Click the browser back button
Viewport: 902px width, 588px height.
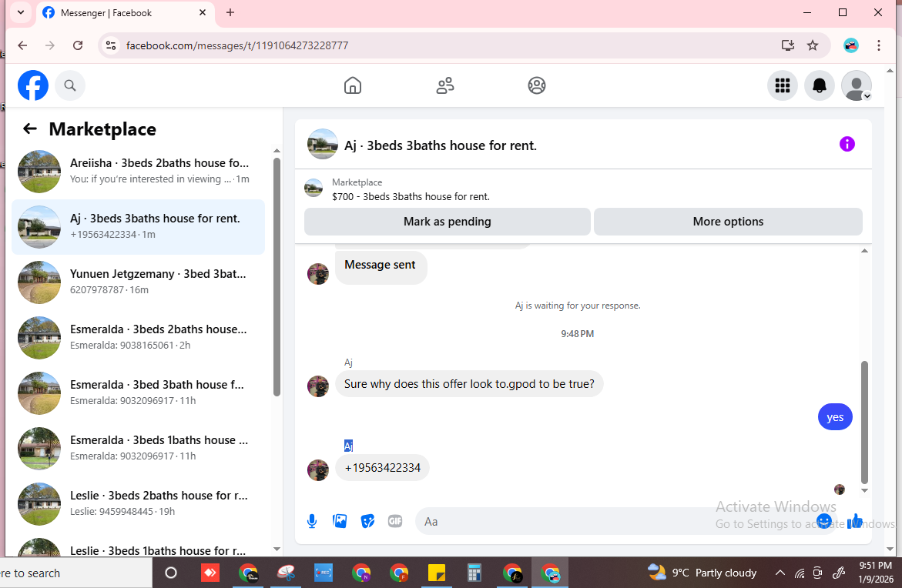point(22,45)
